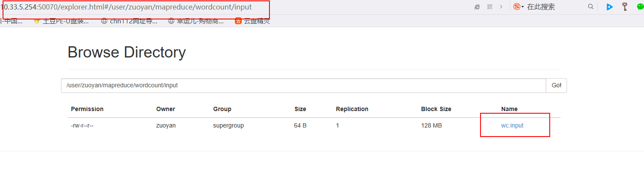Open the 土豆PE-U盘装 bookmark
Viewport: 644px width, 185px height.
point(61,21)
